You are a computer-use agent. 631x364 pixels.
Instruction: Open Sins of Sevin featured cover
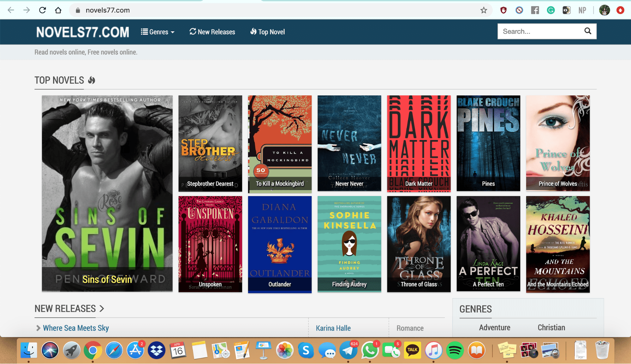pos(107,193)
